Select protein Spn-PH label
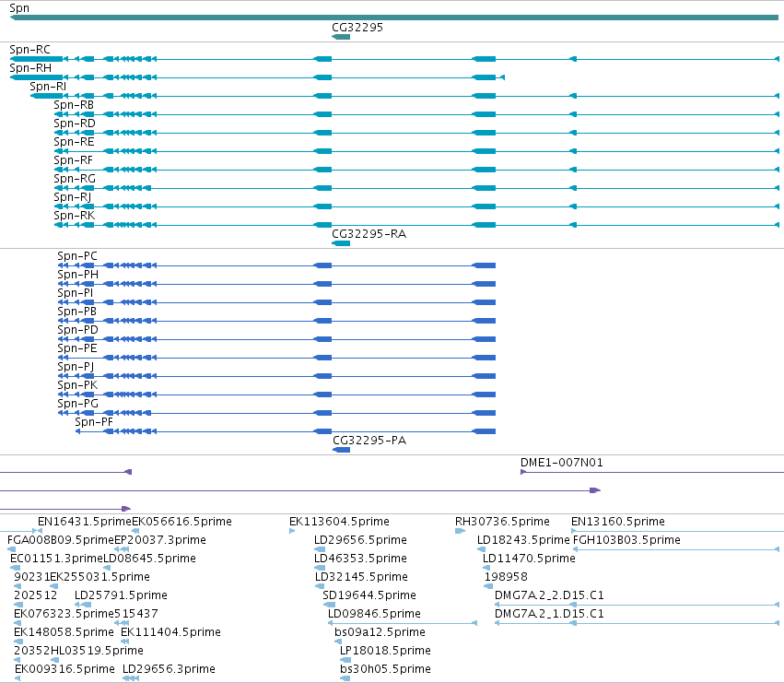Screen dimensions: 784x683 coord(77,275)
